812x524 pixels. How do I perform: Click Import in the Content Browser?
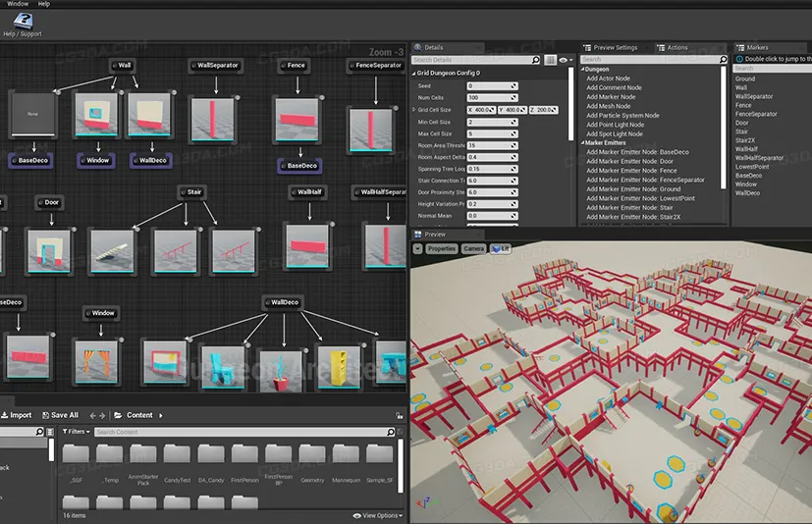(16, 415)
